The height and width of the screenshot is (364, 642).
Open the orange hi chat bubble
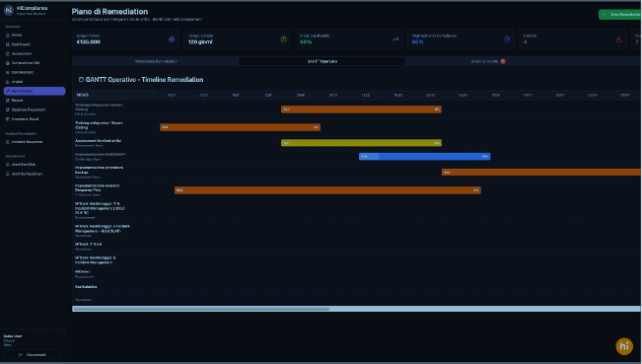click(x=624, y=346)
